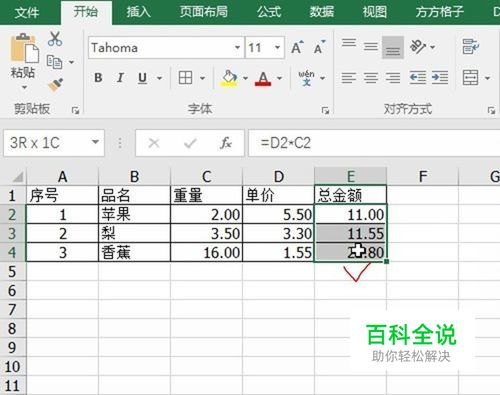
Task: Click the phonetic guide wén icon
Action: pyautogui.click(x=306, y=78)
